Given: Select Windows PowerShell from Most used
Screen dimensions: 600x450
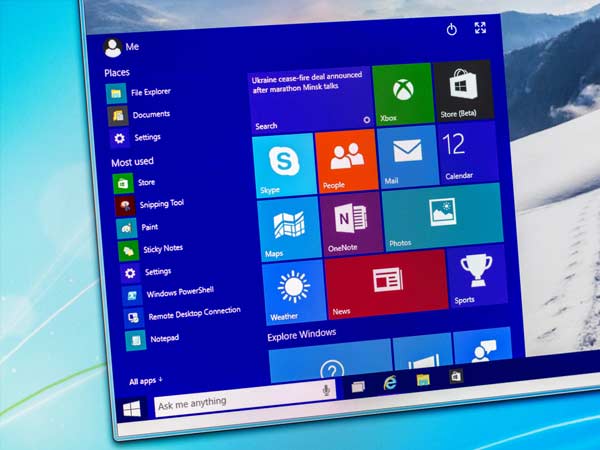Looking at the screenshot, I should (x=180, y=294).
